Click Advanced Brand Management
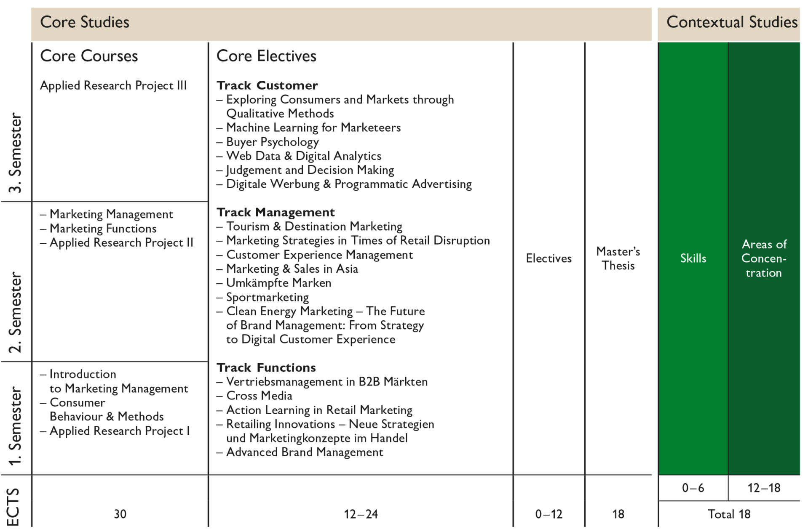This screenshot has width=808, height=532. pyautogui.click(x=304, y=452)
